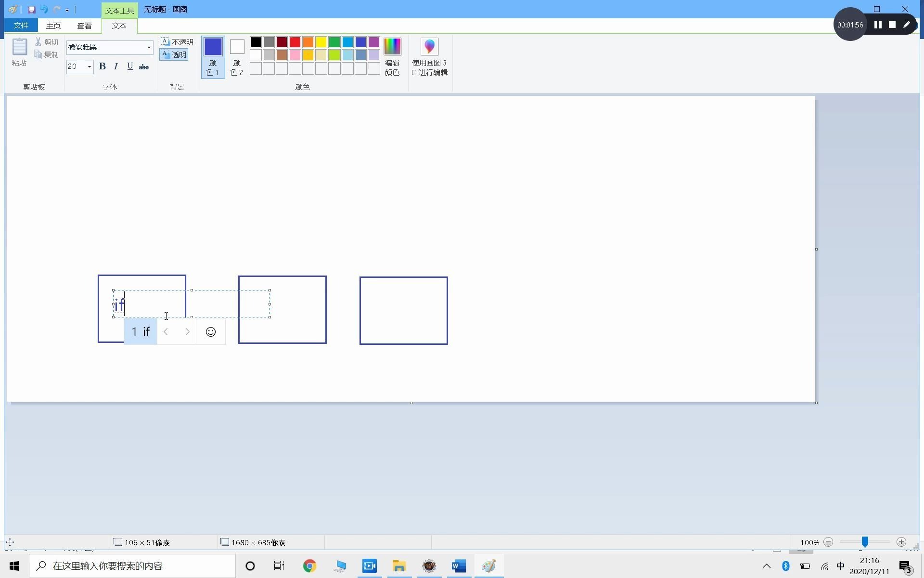Click the Text Tools contextual tab header

pos(120,10)
